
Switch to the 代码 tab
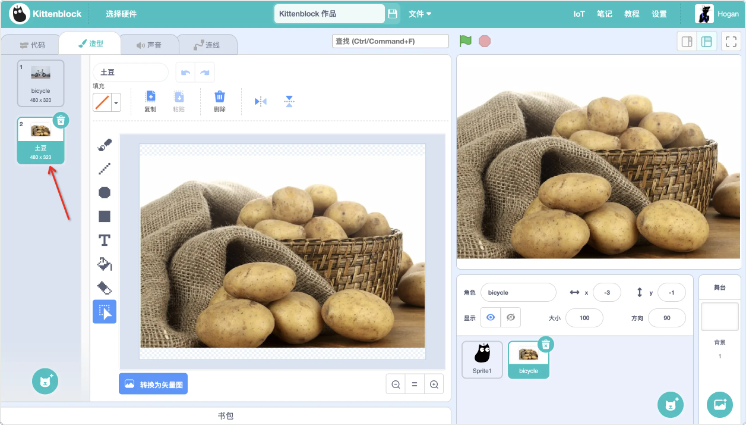click(32, 45)
